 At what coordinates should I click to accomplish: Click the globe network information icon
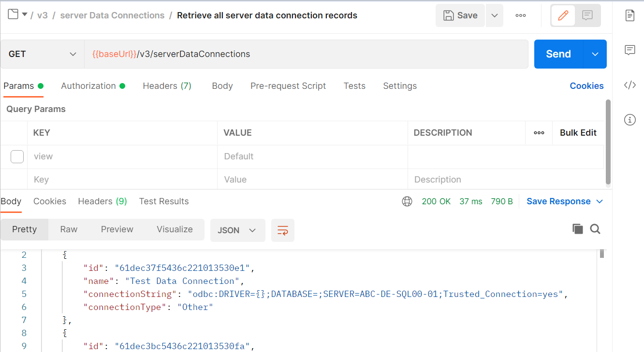tap(407, 201)
